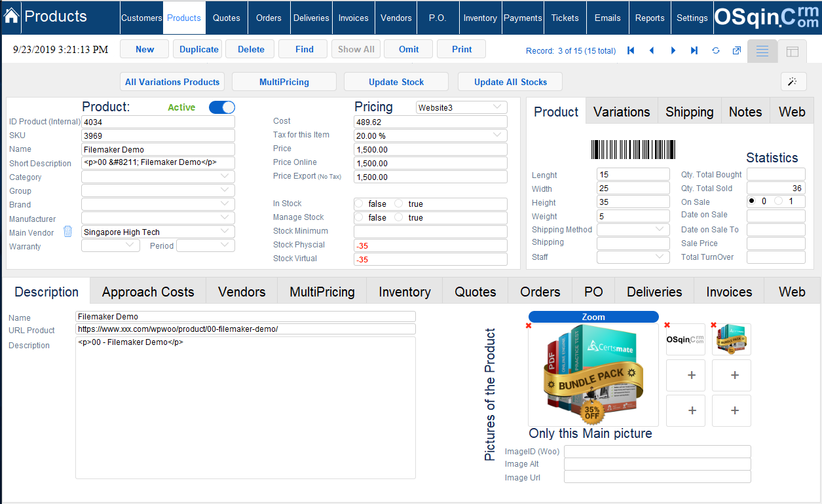Add picture in second-row first plus slot
Image resolution: width=822 pixels, height=504 pixels.
coord(686,375)
